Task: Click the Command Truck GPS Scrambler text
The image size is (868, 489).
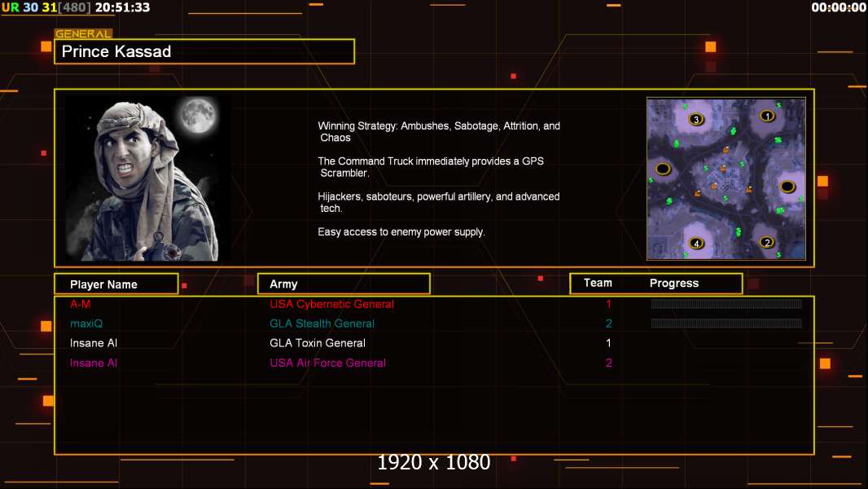Action: point(431,167)
